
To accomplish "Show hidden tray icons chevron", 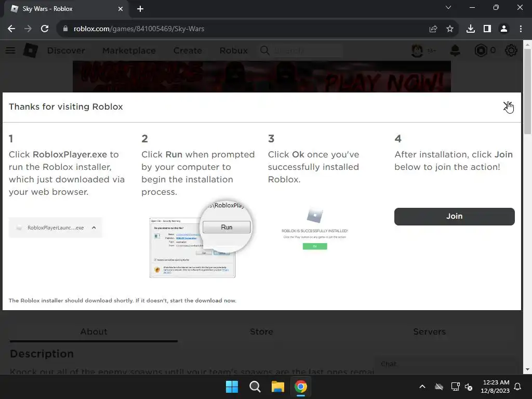I will (x=422, y=387).
